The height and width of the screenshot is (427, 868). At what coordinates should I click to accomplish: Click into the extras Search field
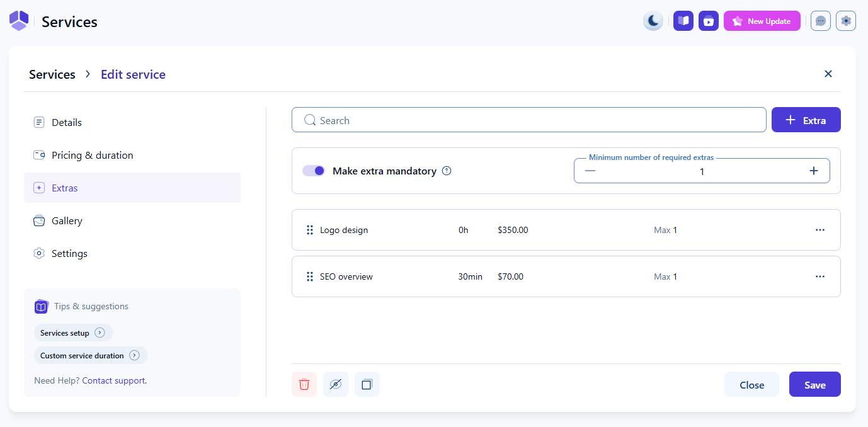pos(529,120)
